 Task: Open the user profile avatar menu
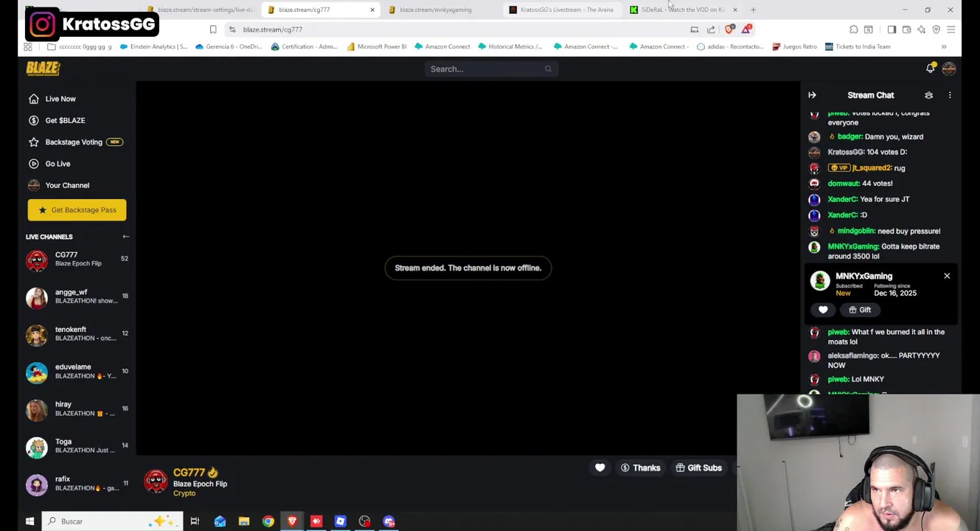[x=949, y=69]
